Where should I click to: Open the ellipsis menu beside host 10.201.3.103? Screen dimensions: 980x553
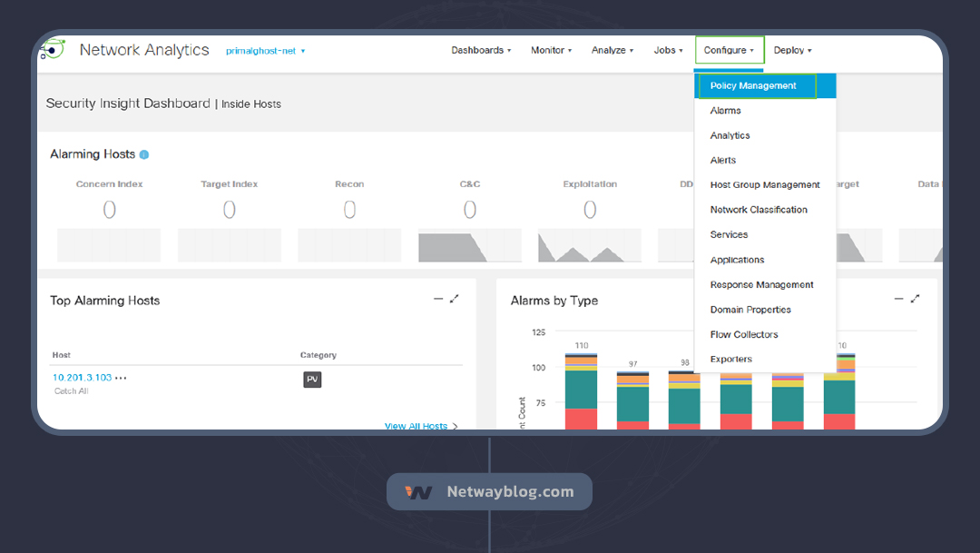(121, 378)
